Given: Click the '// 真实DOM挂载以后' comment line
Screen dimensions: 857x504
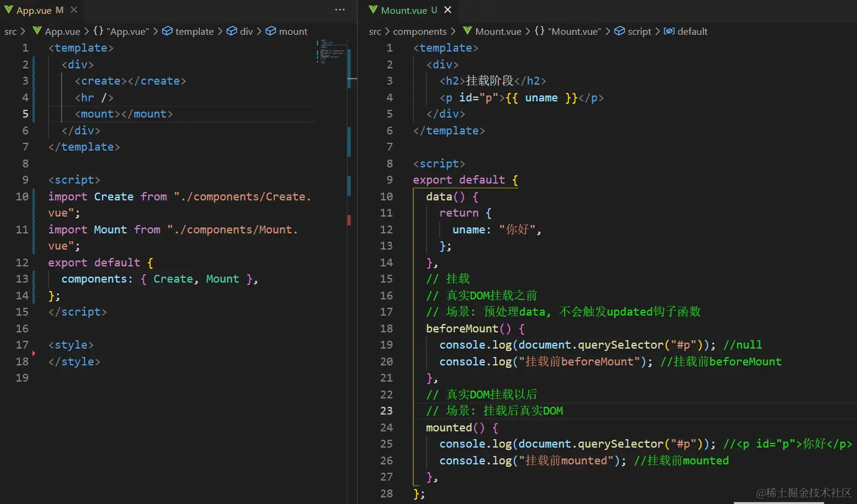Looking at the screenshot, I should (481, 394).
